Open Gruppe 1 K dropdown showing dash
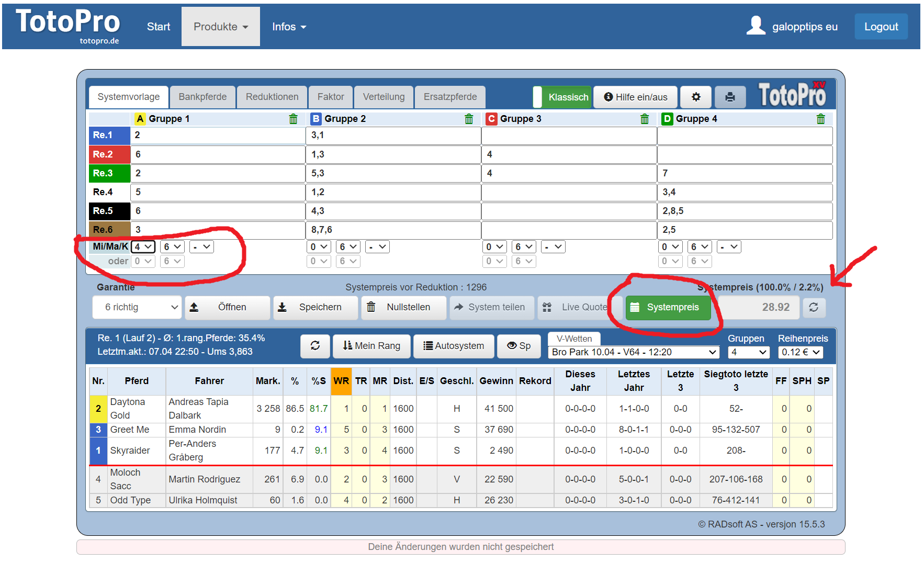This screenshot has width=924, height=562. click(x=201, y=246)
